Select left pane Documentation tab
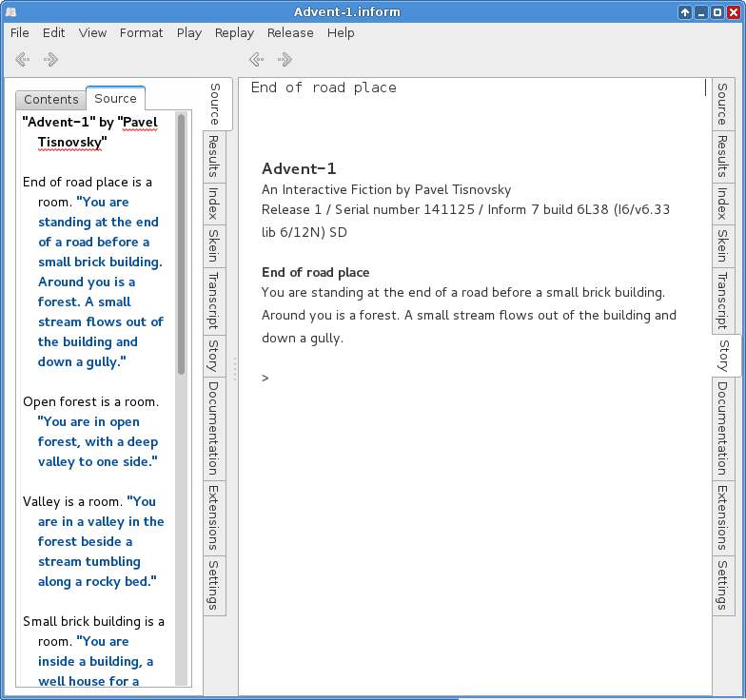This screenshot has width=746, height=700. (213, 428)
